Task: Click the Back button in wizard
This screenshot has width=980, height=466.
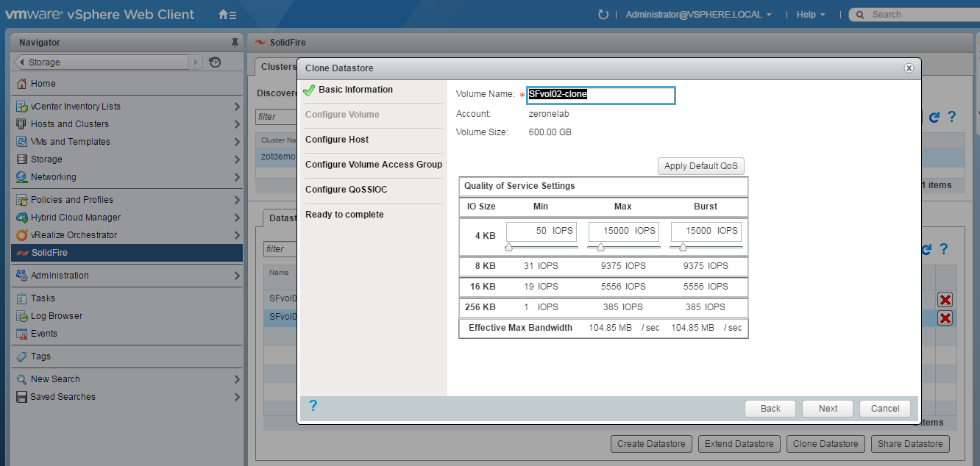Action: coord(770,409)
